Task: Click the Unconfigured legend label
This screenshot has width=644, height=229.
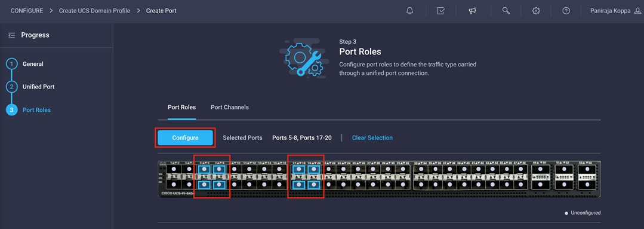Action: [586, 213]
